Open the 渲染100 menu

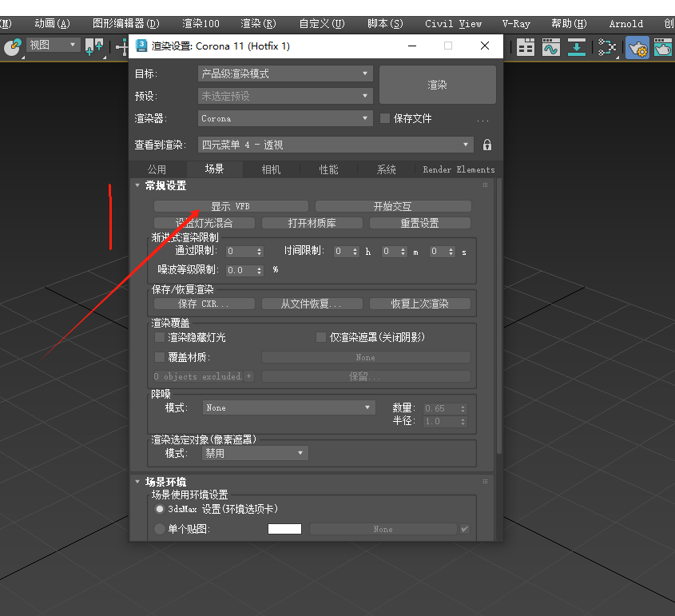[201, 24]
